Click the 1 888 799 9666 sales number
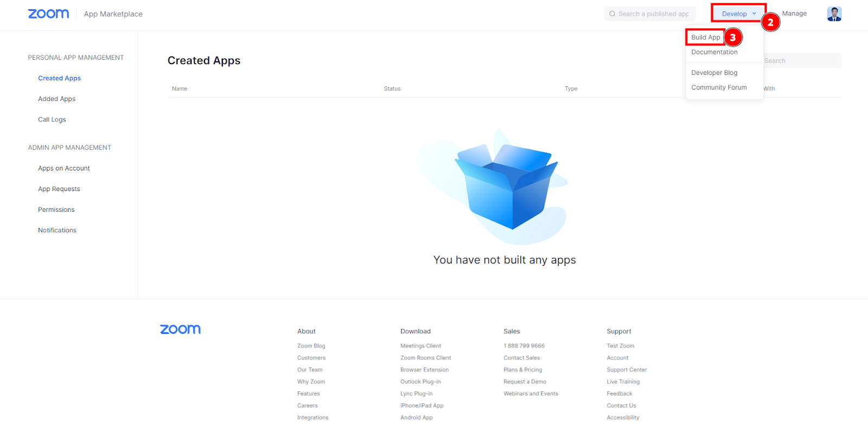This screenshot has height=424, width=868. click(x=524, y=346)
